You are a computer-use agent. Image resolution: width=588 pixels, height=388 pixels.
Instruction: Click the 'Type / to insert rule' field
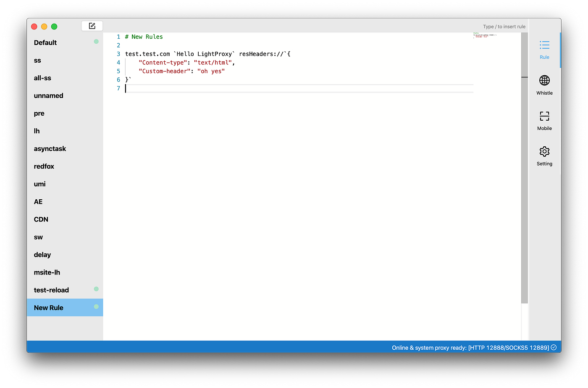(x=504, y=26)
